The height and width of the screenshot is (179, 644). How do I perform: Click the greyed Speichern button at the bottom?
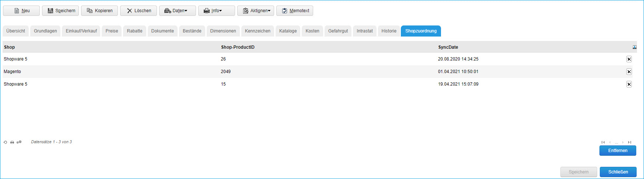pos(579,172)
